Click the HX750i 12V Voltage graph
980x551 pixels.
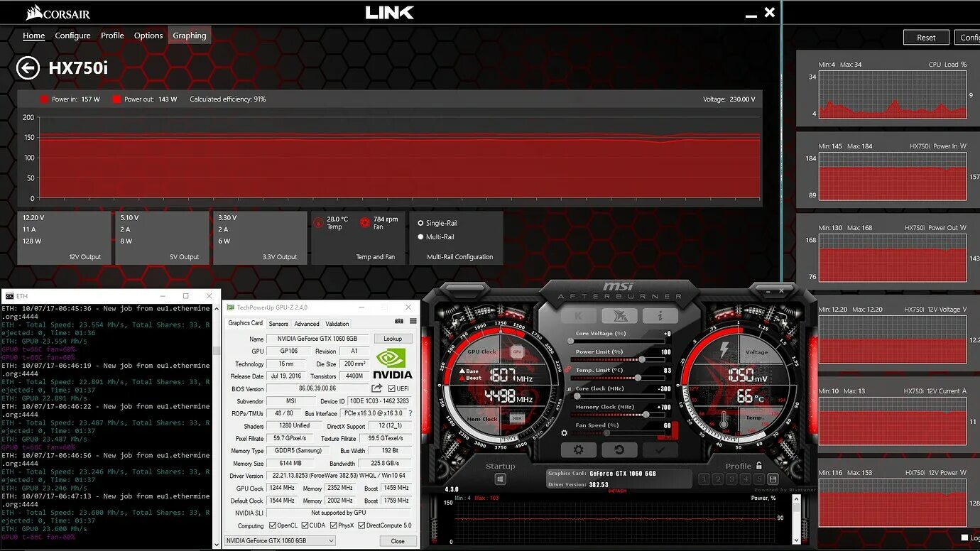[893, 339]
